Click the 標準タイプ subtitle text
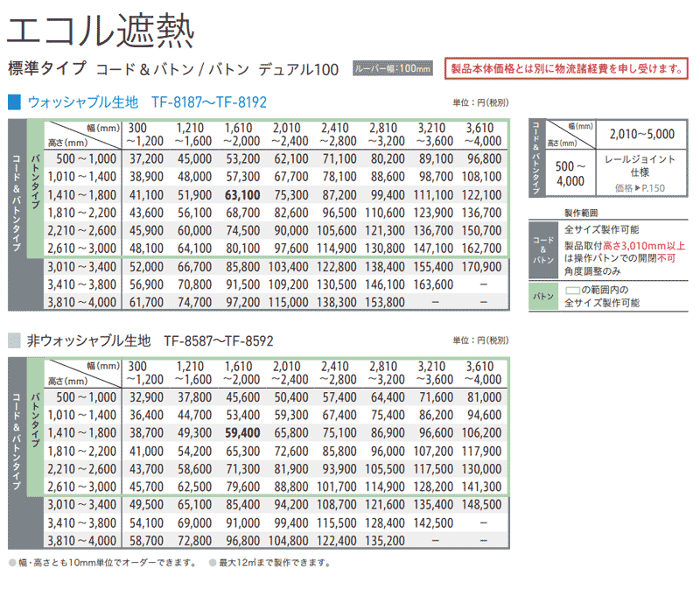The width and height of the screenshot is (700, 589). coord(46,67)
